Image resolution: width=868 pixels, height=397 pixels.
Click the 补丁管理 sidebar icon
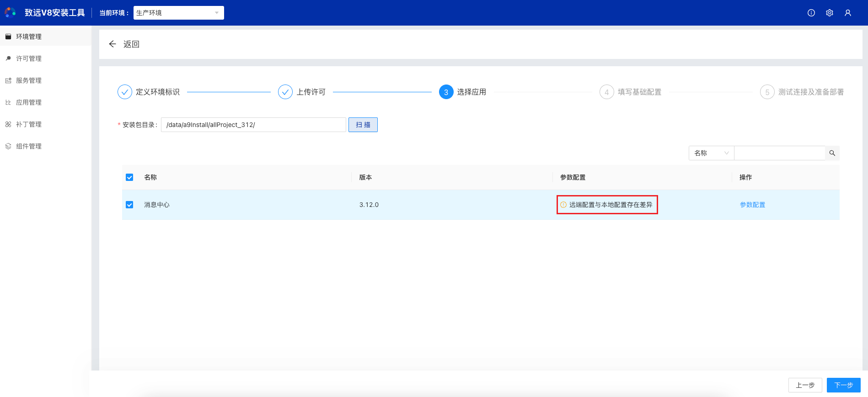[8, 124]
